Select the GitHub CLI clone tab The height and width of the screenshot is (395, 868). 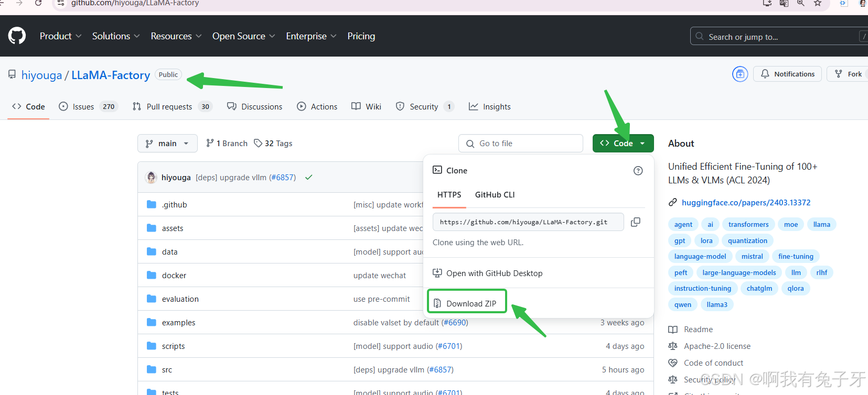[x=495, y=194]
